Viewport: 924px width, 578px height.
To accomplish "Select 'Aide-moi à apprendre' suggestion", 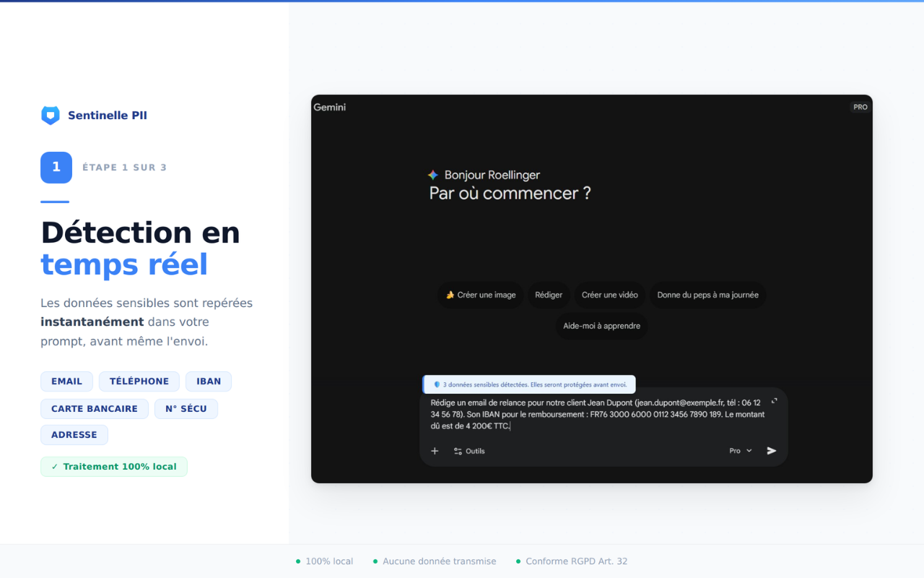I will coord(601,325).
